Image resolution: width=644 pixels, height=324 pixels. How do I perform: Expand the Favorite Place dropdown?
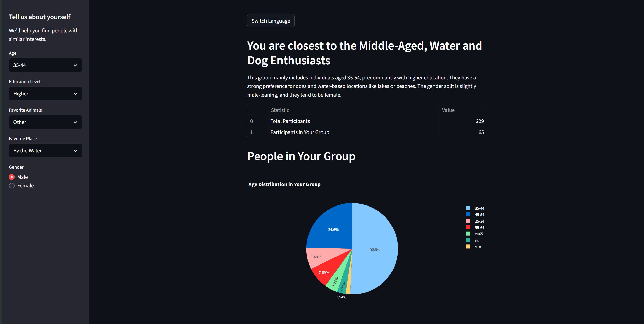(x=46, y=151)
